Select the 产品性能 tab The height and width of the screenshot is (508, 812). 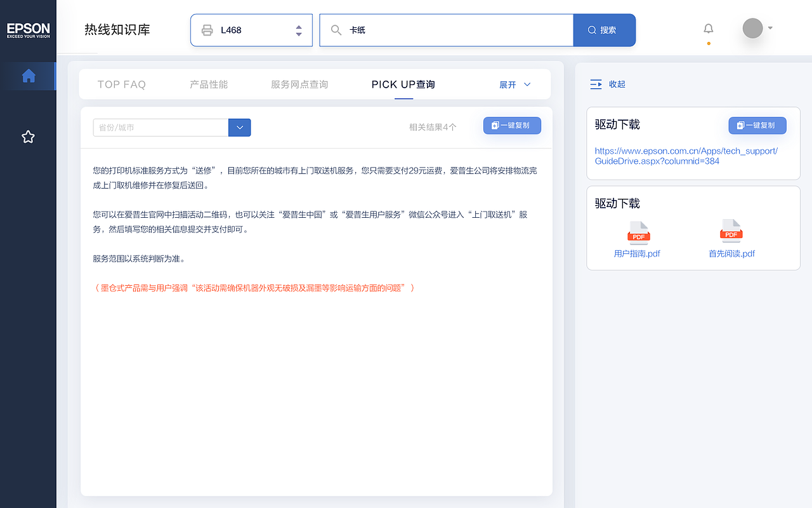[209, 84]
